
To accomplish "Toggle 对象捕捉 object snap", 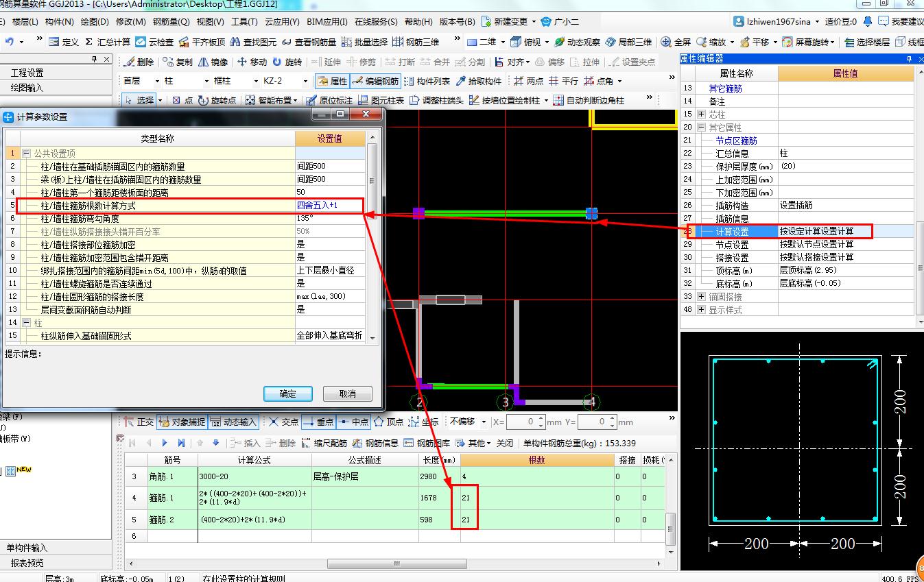I will click(181, 422).
